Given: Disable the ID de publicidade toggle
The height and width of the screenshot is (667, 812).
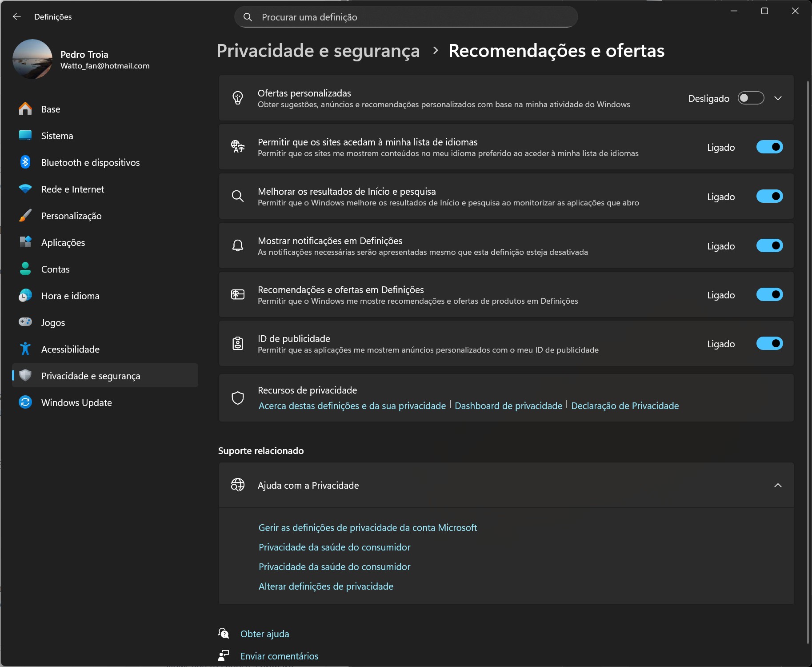Looking at the screenshot, I should coord(770,343).
